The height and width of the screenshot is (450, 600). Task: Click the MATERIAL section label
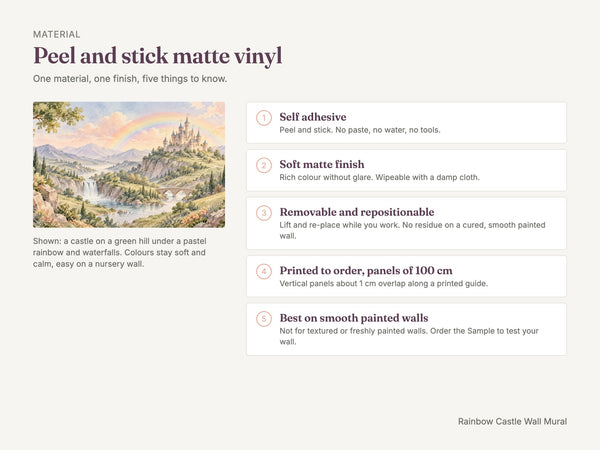pyautogui.click(x=57, y=34)
